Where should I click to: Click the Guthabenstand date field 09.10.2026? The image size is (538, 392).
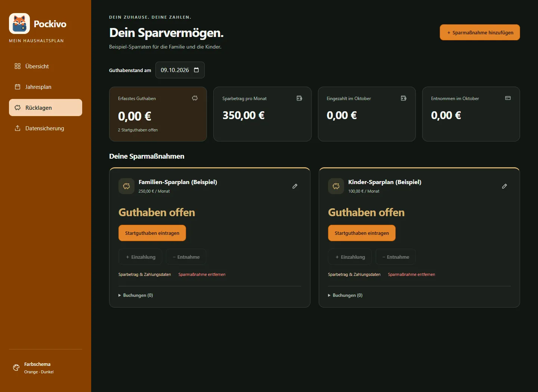180,70
